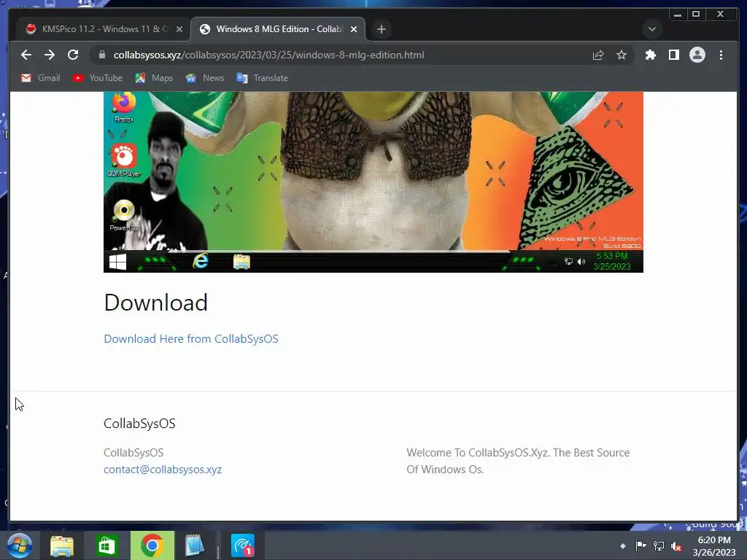Screen dimensions: 747x560
Task: Go back to the previous page
Action: click(26, 55)
